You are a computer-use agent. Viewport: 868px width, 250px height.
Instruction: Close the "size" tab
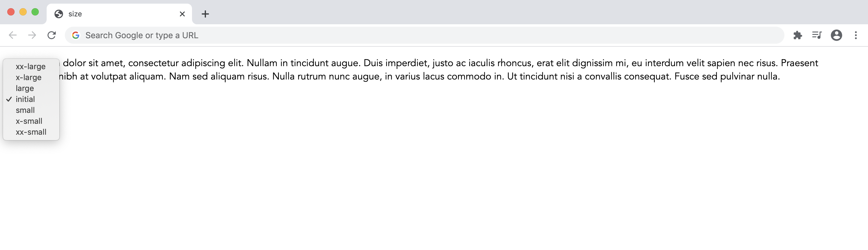(182, 14)
